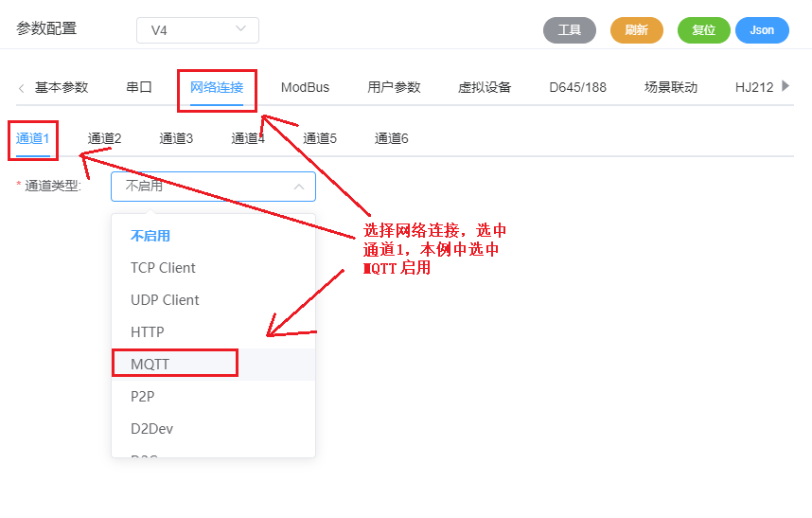
Task: Switch to the 虚拟设备 tab
Action: [485, 87]
